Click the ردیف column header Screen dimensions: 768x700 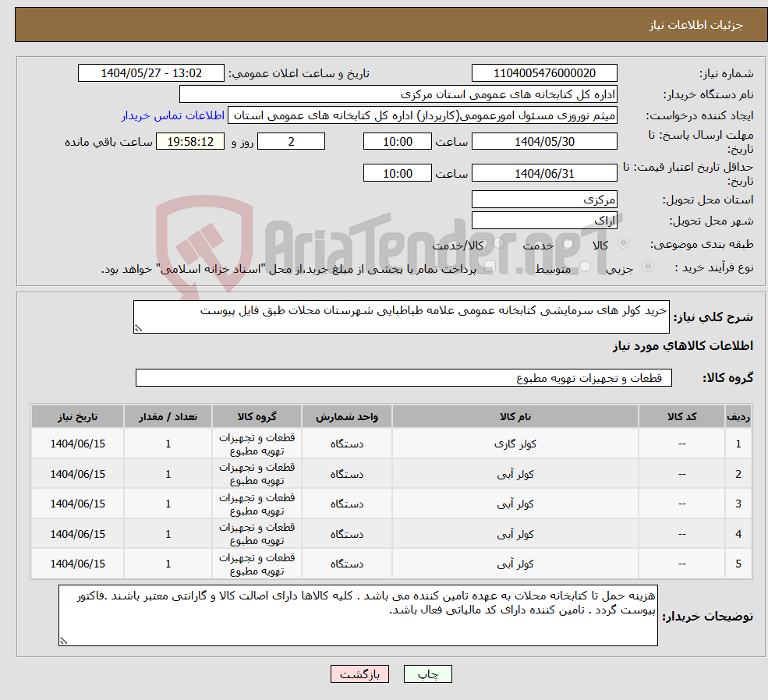[x=738, y=416]
